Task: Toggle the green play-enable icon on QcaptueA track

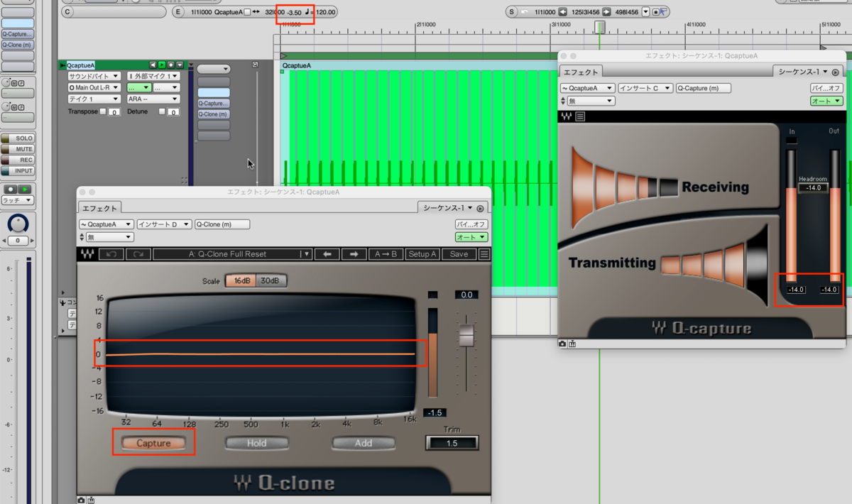Action: [162, 65]
